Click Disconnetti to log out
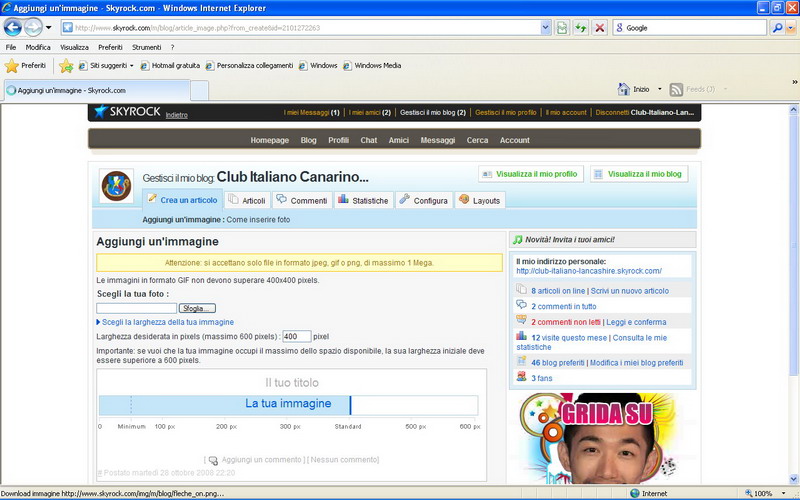800x500 pixels. tap(612, 112)
